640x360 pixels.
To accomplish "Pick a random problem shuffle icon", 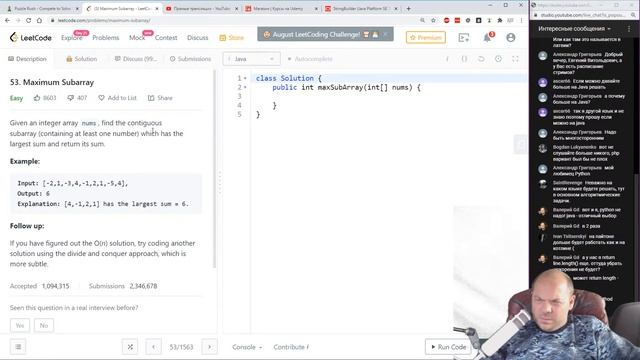I will [130, 347].
